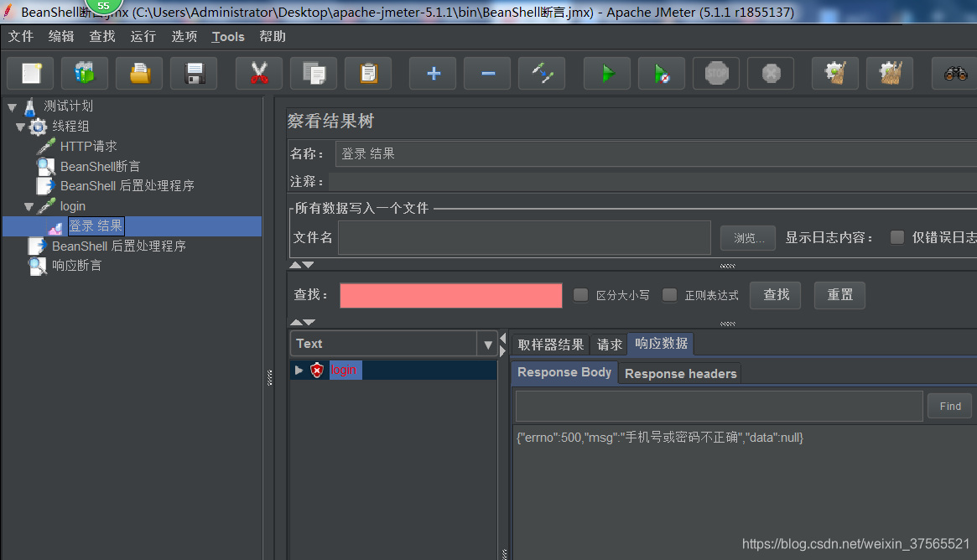This screenshot has height=560, width=977.
Task: Select the HTTP请求 sampler node
Action: point(89,147)
